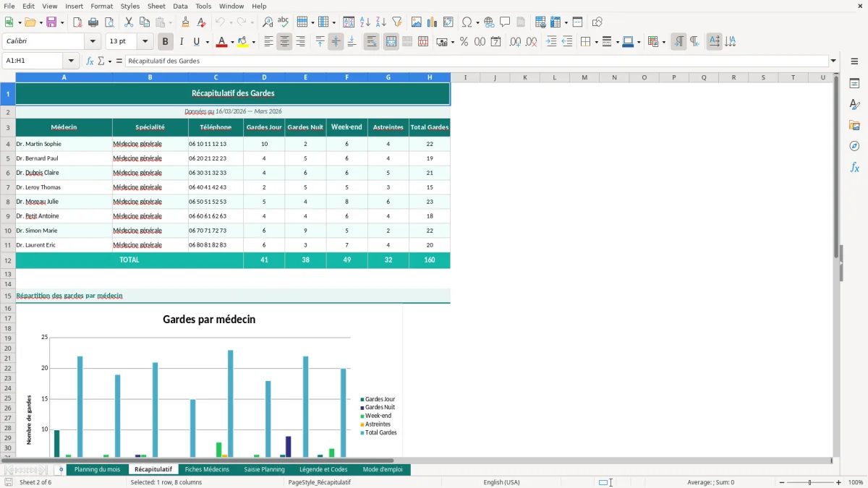Add a decimal place

[515, 42]
